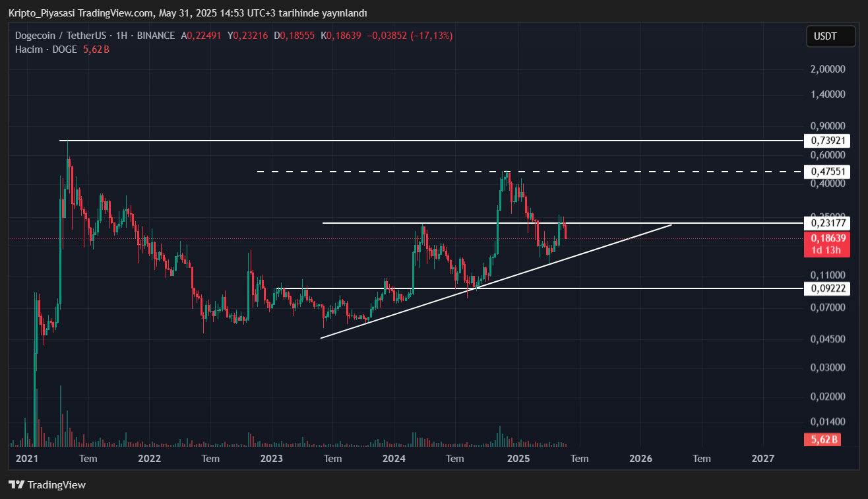This screenshot has height=499, width=868.
Task: Click the 0,23177 resistance price label
Action: click(826, 223)
